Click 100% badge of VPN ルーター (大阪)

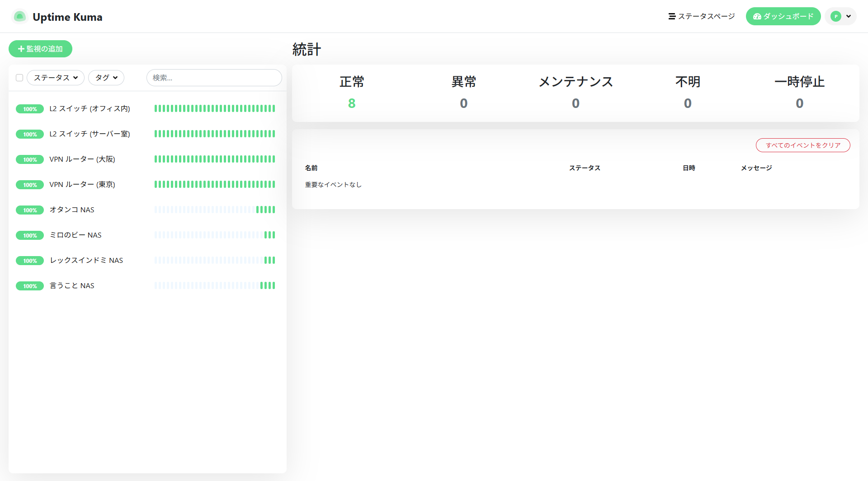[x=30, y=159]
